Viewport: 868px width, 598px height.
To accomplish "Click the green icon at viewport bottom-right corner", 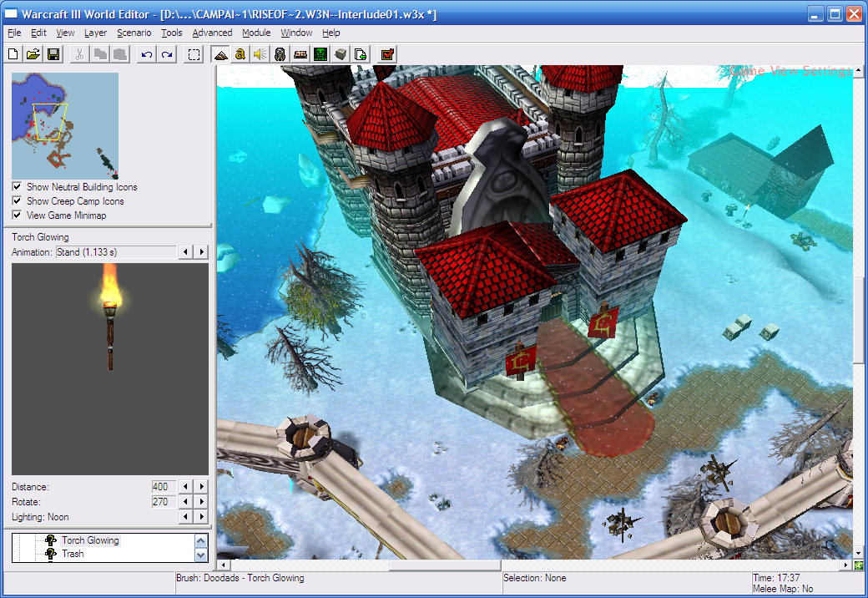I will tap(859, 565).
